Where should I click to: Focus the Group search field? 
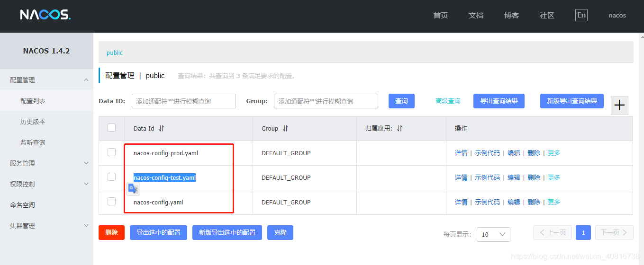point(326,101)
